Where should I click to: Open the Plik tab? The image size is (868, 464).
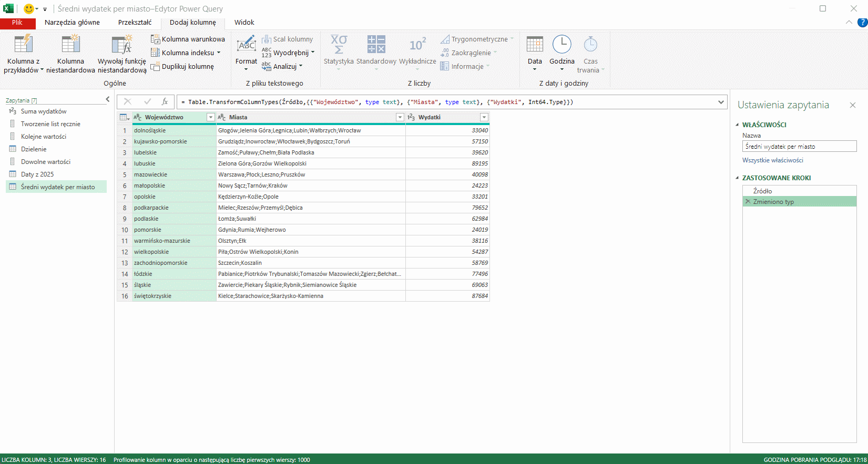(x=17, y=23)
